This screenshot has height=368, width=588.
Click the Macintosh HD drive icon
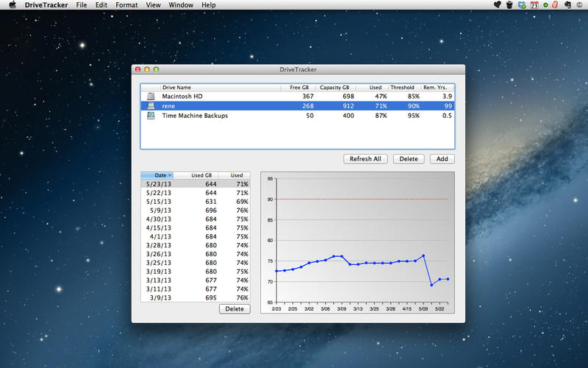tap(151, 96)
